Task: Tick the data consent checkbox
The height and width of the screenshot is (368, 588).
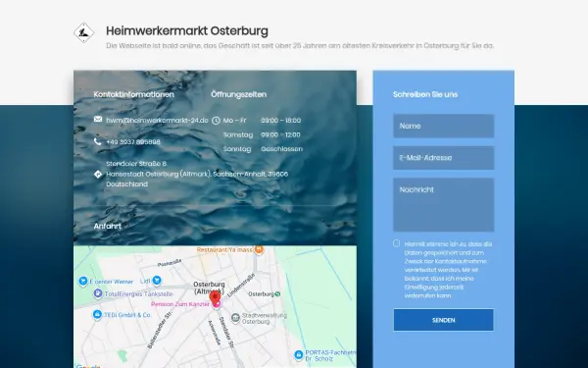Action: 396,243
